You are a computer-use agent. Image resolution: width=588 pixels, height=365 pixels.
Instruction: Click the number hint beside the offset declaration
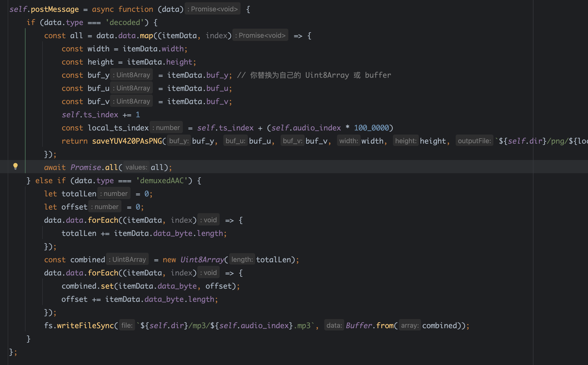click(105, 207)
